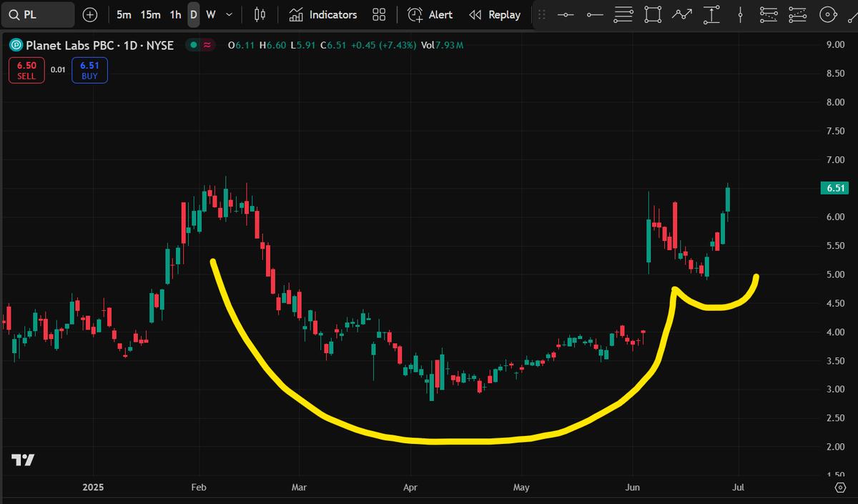Toggle the market status indicator pill
This screenshot has height=504, width=858.
coord(201,45)
